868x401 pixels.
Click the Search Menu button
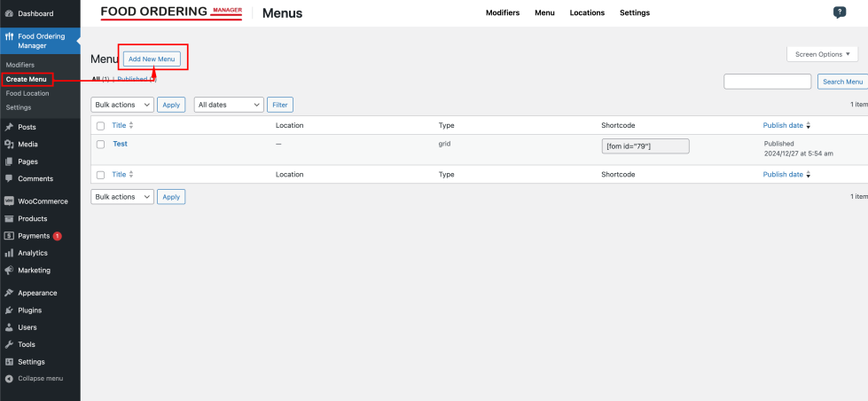pyautogui.click(x=842, y=82)
